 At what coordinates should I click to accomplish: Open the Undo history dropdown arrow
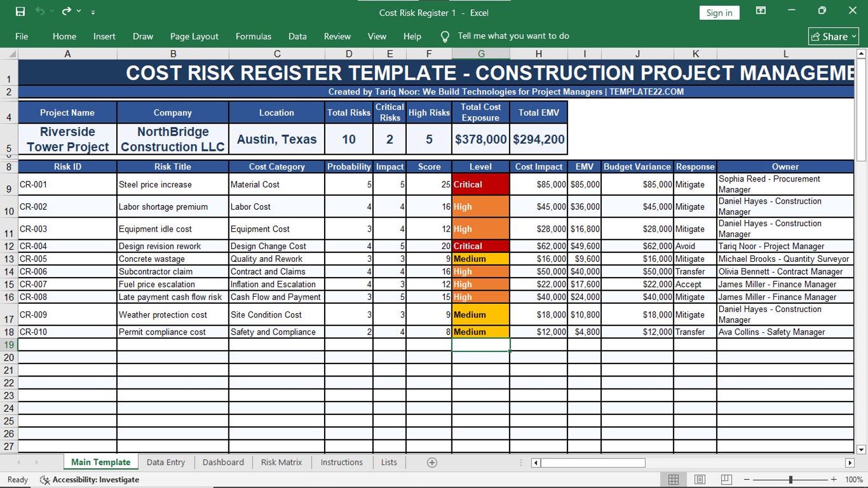click(52, 11)
